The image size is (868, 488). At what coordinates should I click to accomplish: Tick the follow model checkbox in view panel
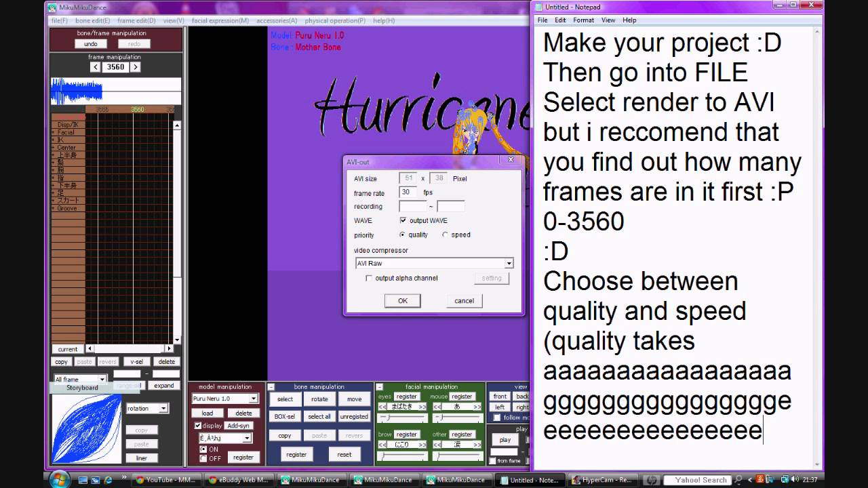click(x=497, y=418)
